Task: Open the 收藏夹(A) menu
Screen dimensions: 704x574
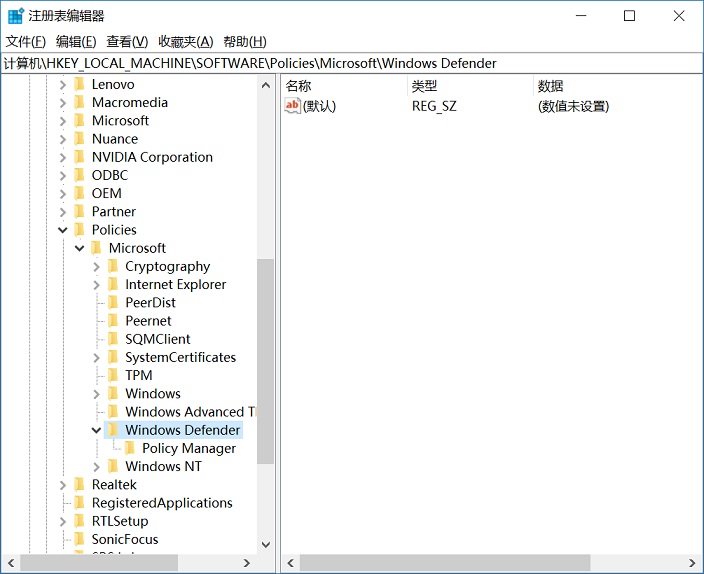Action: click(x=186, y=42)
